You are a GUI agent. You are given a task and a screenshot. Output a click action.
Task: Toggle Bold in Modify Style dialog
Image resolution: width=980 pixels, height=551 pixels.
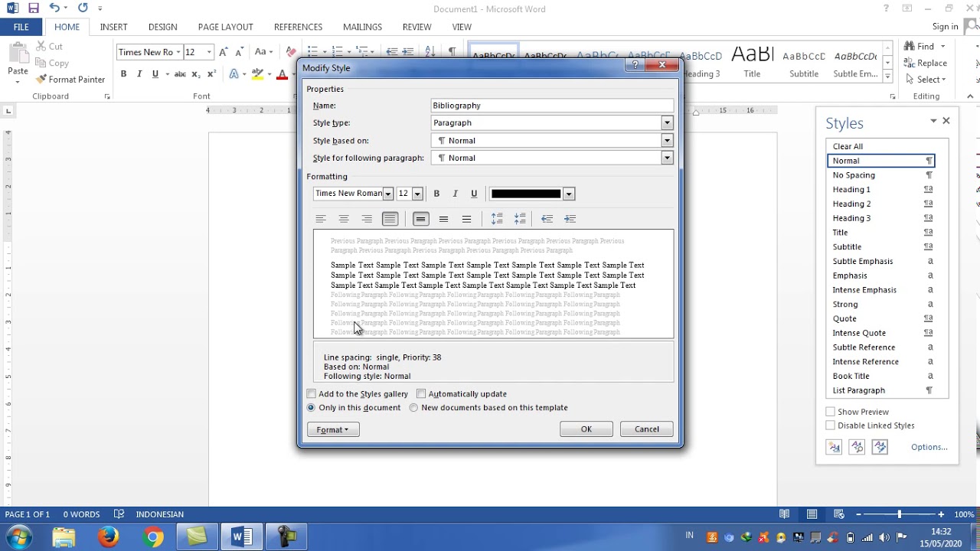436,194
